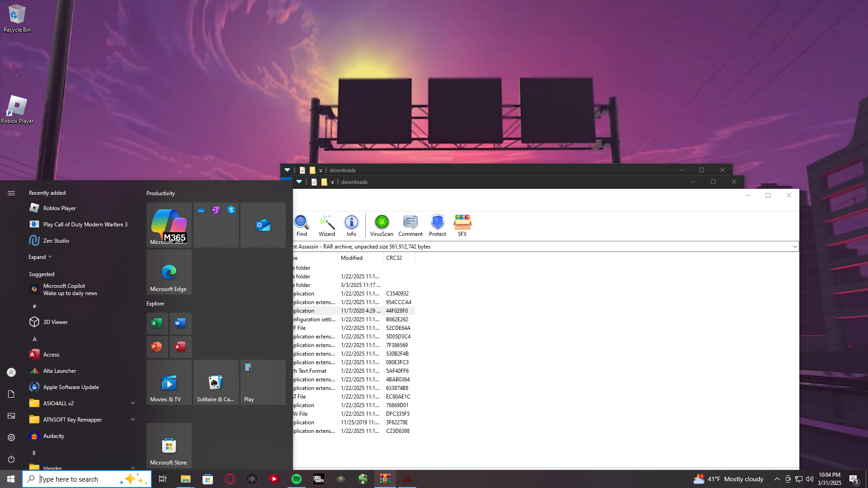Image resolution: width=868 pixels, height=488 pixels.
Task: Click the Find toolbar icon
Action: 302,225
